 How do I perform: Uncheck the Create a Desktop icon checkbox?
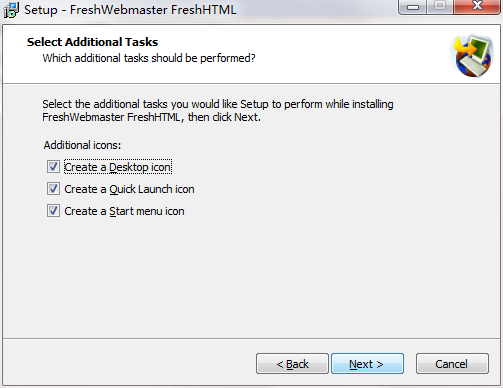coord(53,167)
